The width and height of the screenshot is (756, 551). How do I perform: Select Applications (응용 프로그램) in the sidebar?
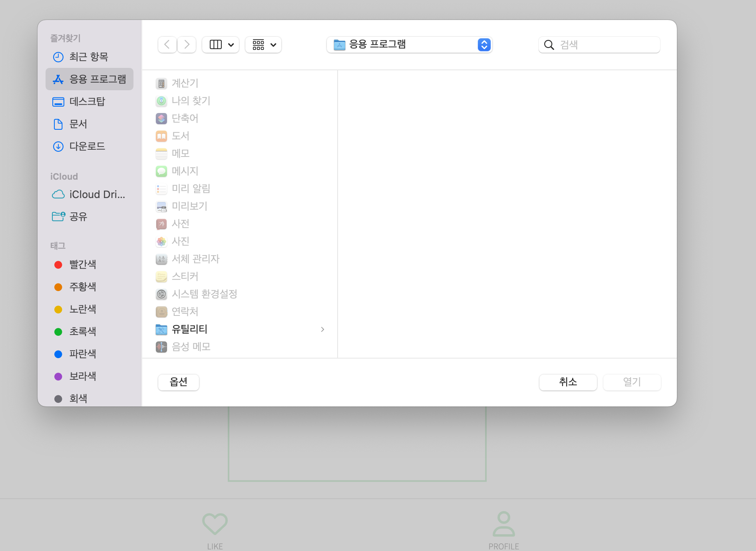click(89, 79)
